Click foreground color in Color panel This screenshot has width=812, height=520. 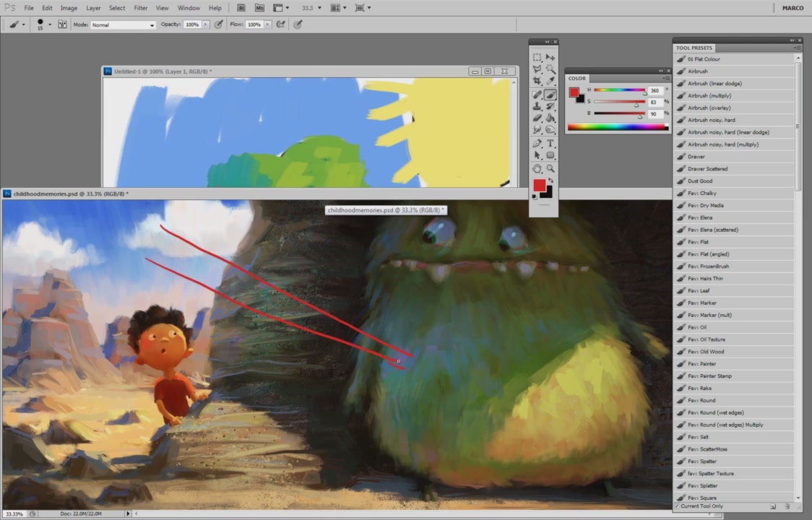click(574, 92)
